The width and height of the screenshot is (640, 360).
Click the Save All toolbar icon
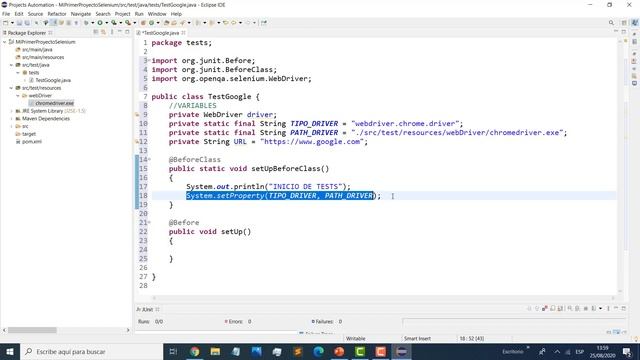[x=27, y=23]
